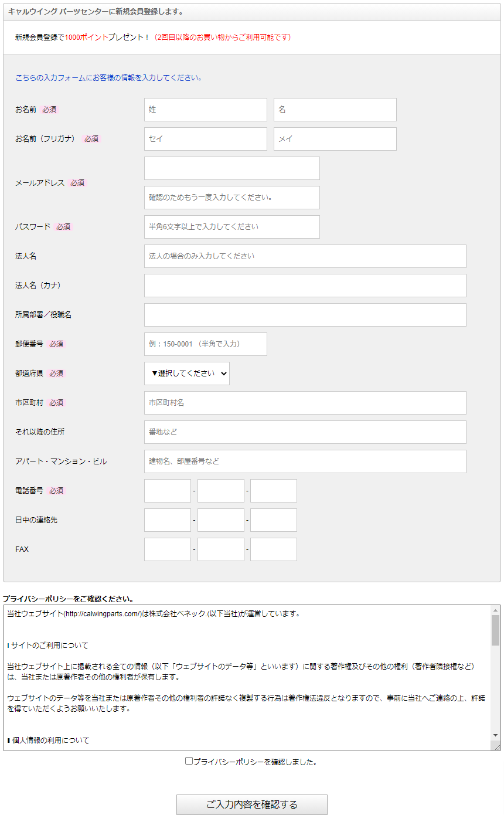The width and height of the screenshot is (504, 825).
Task: Click the privacy policy scrollbar down arrow
Action: (496, 735)
